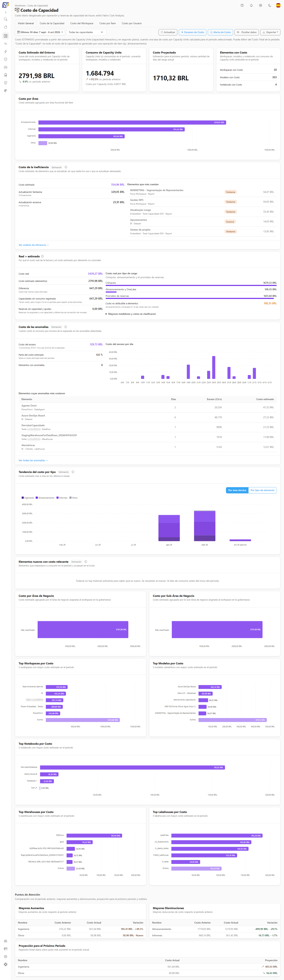
Task: Change language using the Spanish flag icon
Action: coord(279,5)
